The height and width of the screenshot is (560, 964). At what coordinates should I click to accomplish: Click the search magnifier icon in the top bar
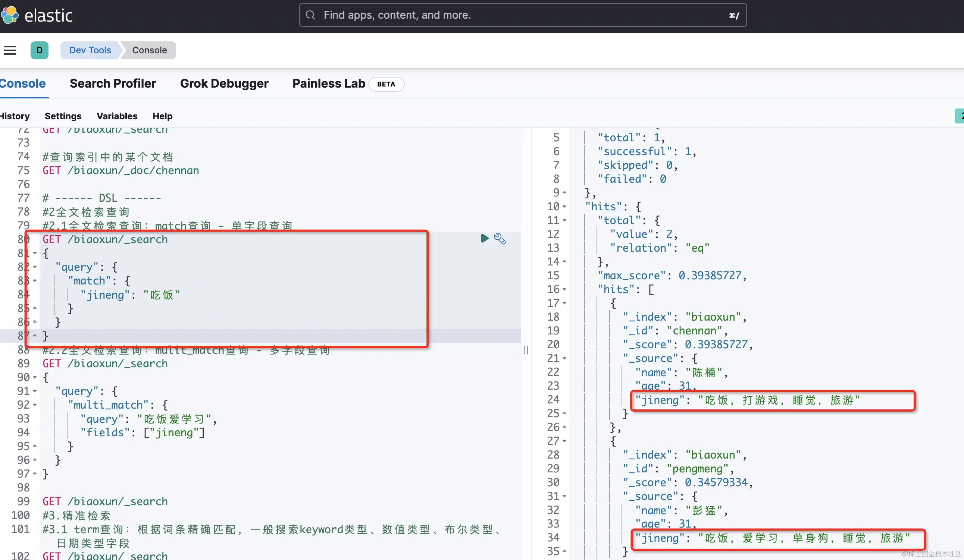(x=310, y=15)
